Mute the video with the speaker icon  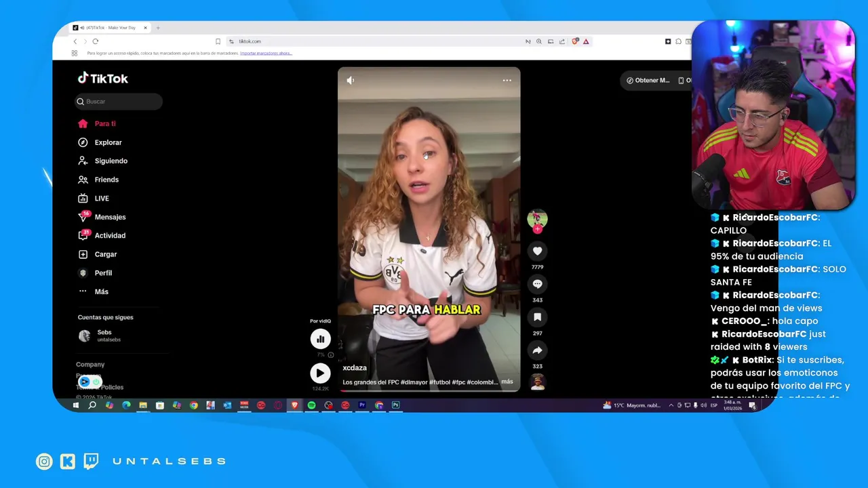351,80
